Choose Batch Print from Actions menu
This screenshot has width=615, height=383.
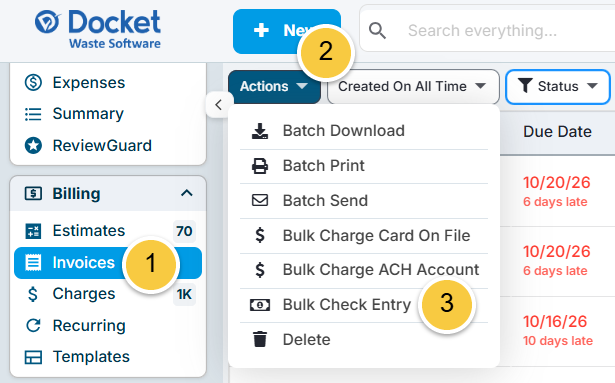364,166
